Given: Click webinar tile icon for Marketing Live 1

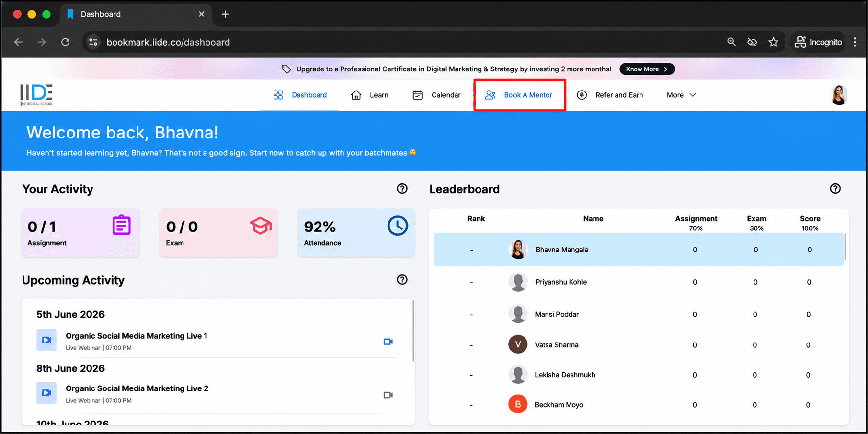Looking at the screenshot, I should [46, 340].
